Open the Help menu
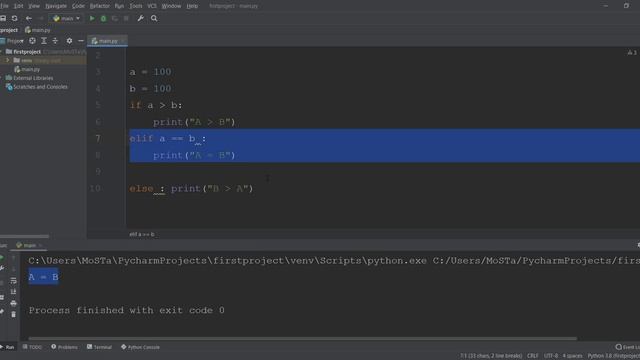The image size is (640, 360). click(192, 6)
